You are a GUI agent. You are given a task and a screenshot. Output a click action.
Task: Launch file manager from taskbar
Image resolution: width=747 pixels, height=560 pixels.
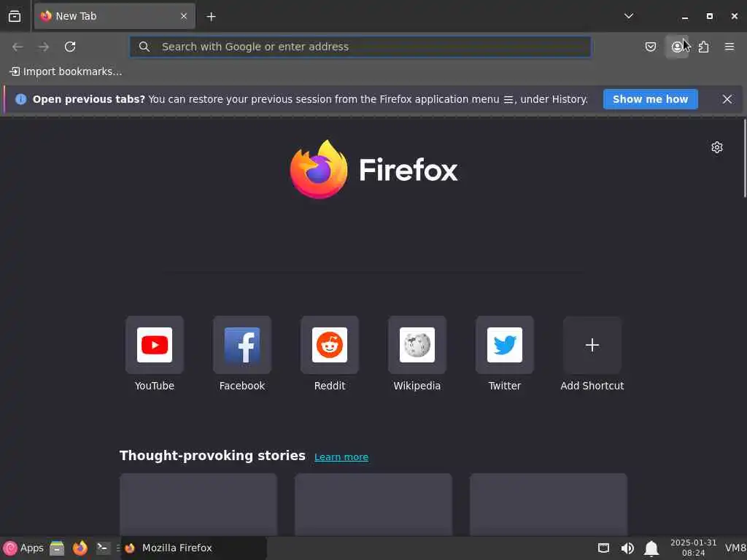(x=57, y=548)
